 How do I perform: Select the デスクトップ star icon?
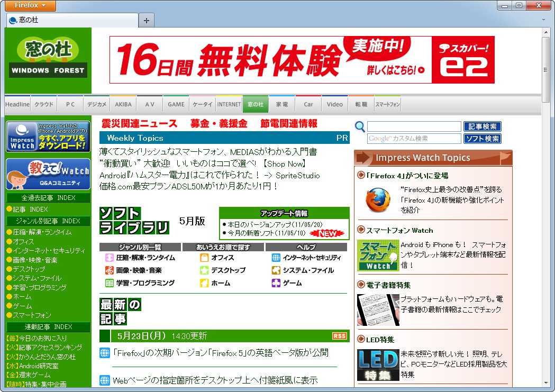point(205,270)
